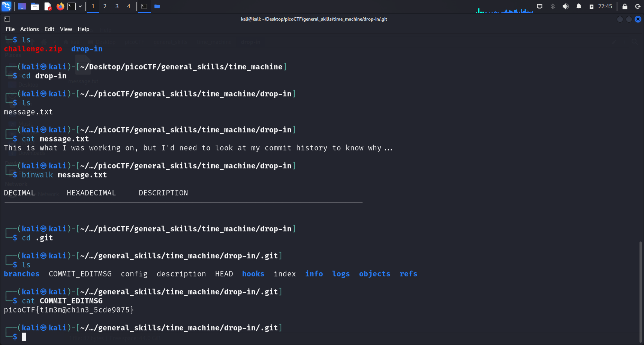Open the File menu in terminal
644x345 pixels.
(x=10, y=29)
